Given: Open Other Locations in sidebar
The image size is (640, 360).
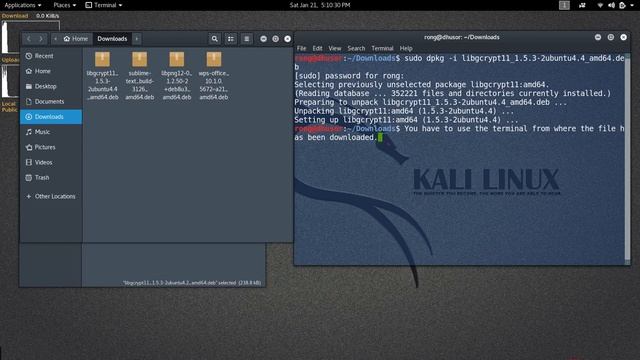Looking at the screenshot, I should tap(51, 196).
